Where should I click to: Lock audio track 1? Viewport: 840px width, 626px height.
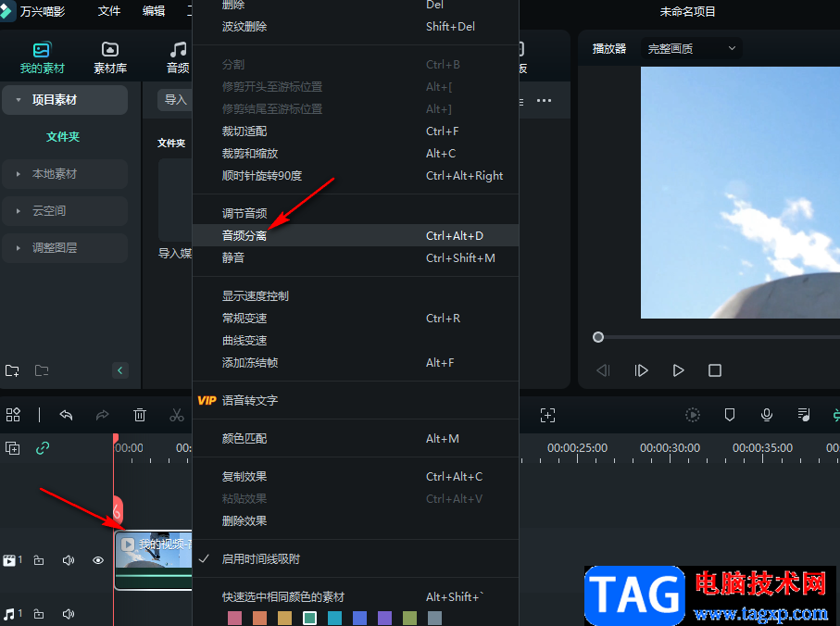pyautogui.click(x=39, y=614)
